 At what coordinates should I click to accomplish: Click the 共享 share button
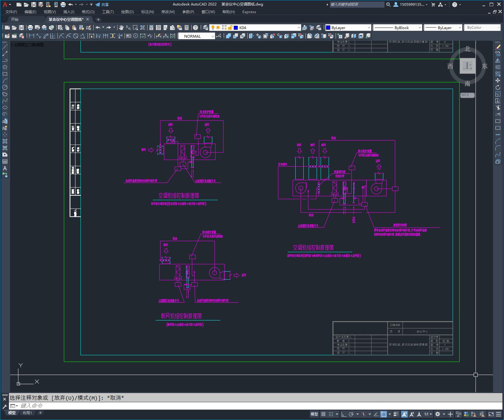(x=102, y=5)
